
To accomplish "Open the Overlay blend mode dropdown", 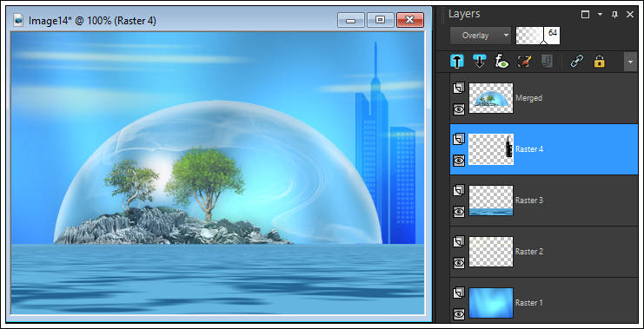I will click(x=481, y=36).
